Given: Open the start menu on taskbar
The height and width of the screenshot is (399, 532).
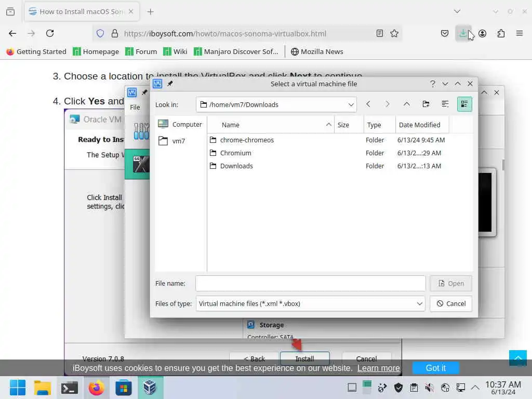Looking at the screenshot, I should tap(18, 388).
